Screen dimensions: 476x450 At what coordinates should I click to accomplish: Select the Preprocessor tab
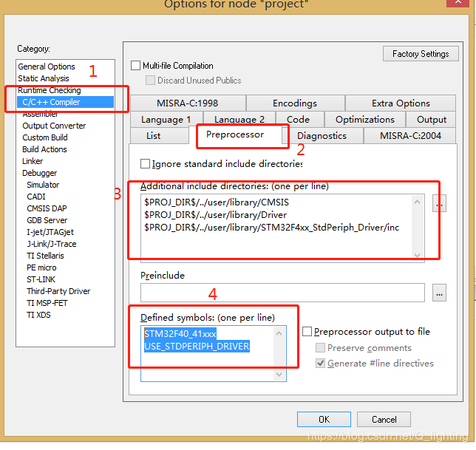(235, 134)
